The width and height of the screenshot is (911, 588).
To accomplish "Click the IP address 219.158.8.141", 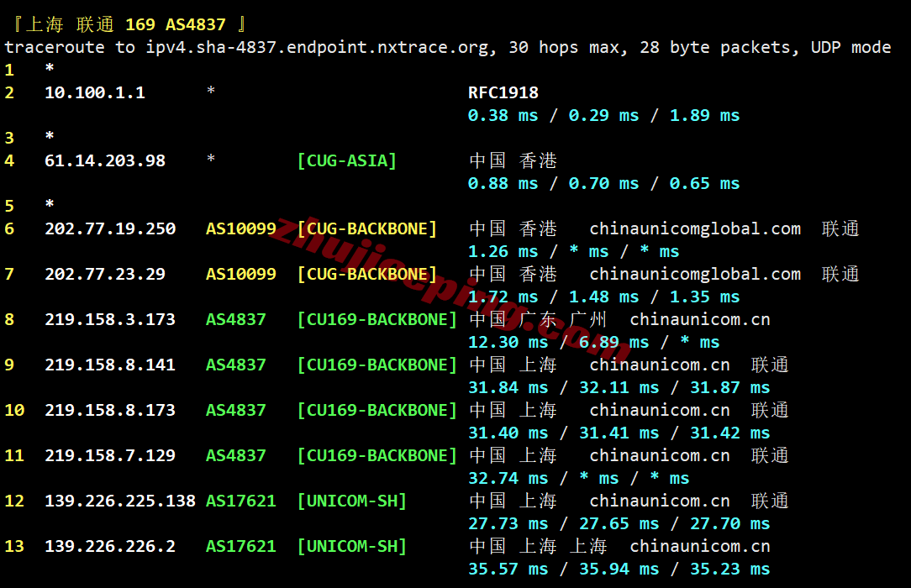I will coord(110,365).
